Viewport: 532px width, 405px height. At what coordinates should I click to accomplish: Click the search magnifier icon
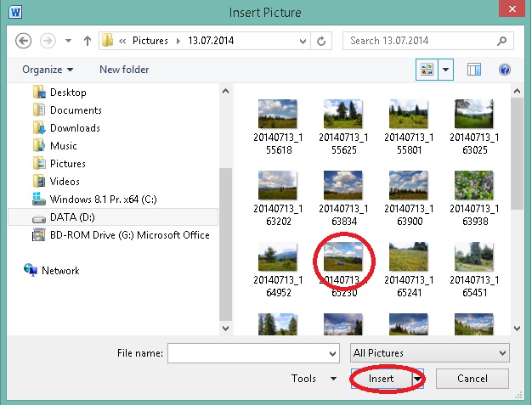(x=504, y=41)
